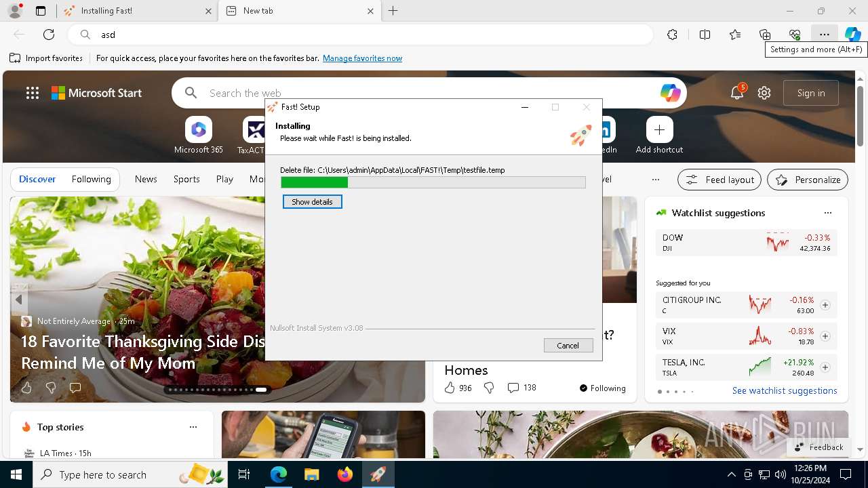
Task: Open Settings and more menu
Action: [825, 35]
